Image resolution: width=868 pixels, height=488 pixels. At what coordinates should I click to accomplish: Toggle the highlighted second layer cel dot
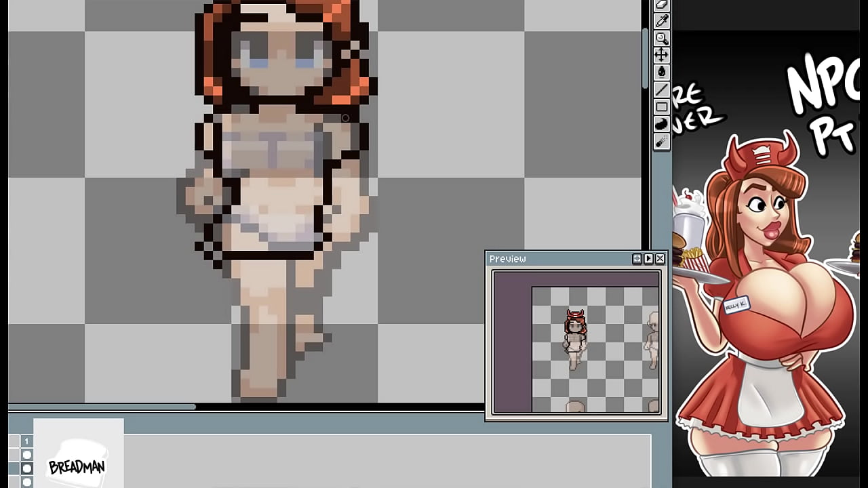(x=27, y=468)
